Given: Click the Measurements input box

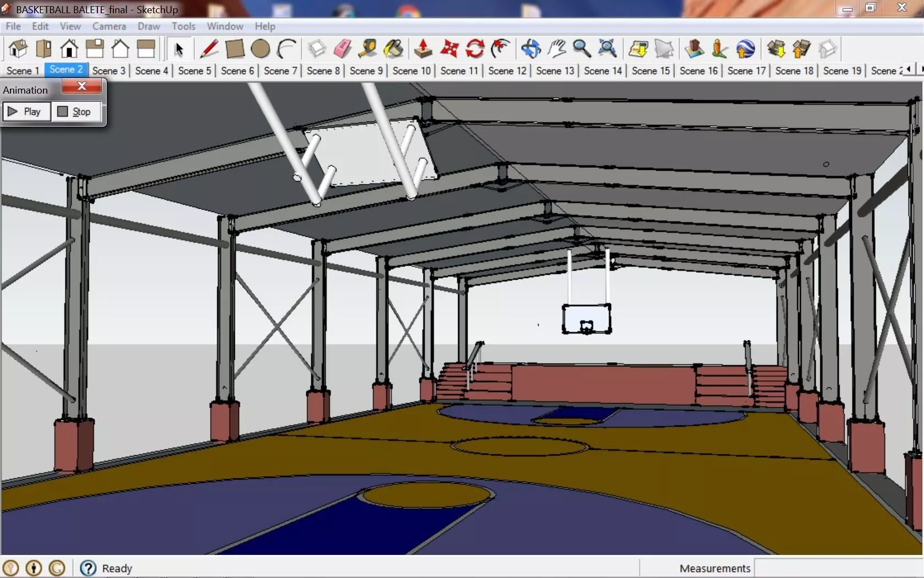Looking at the screenshot, I should [838, 568].
